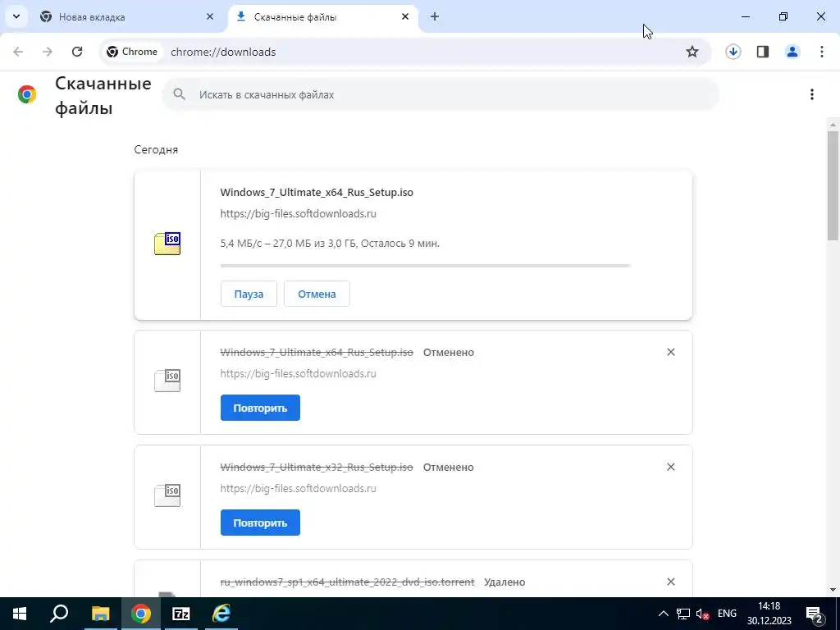Viewport: 840px width, 630px height.
Task: Click the download progress bar
Action: (426, 265)
